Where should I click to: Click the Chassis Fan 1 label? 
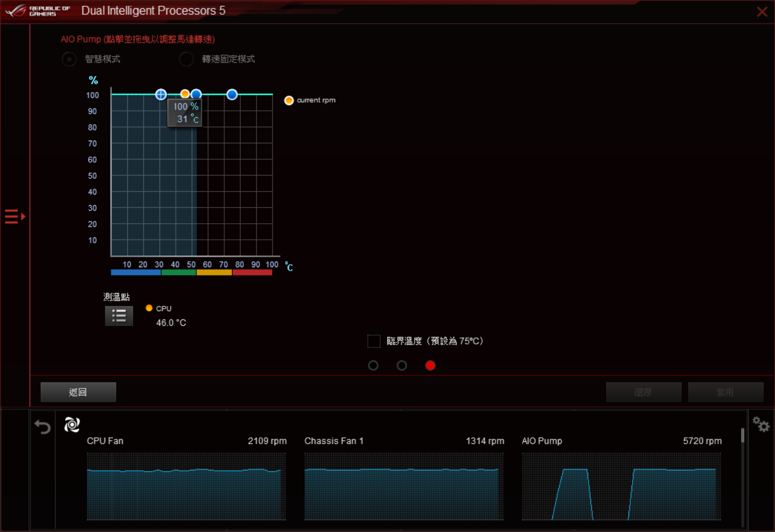point(334,441)
